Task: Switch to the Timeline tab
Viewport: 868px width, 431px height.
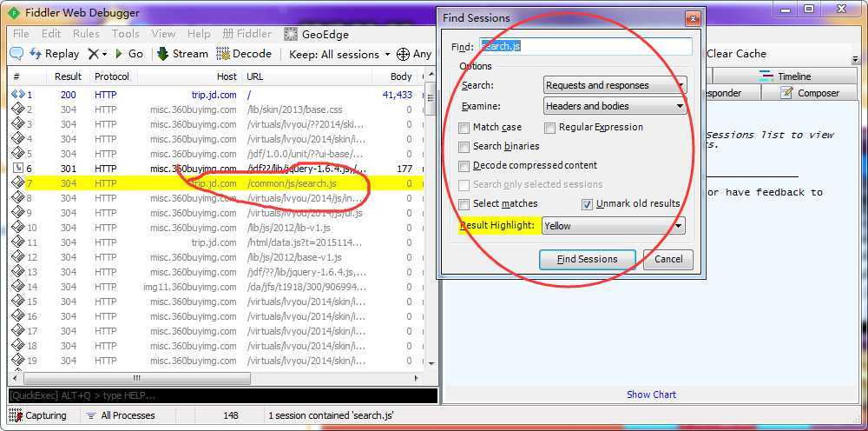Action: (785, 76)
